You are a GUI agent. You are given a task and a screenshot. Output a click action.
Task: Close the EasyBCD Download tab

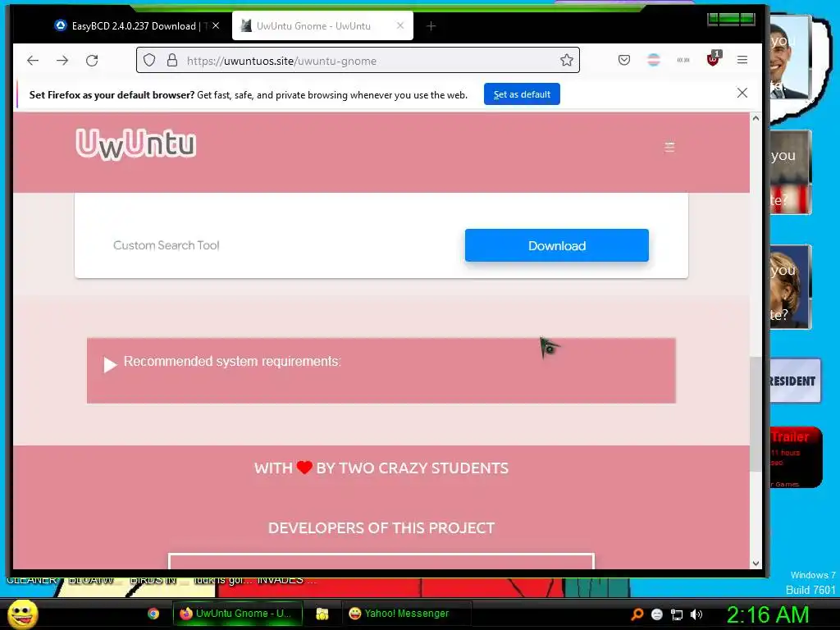[216, 25]
